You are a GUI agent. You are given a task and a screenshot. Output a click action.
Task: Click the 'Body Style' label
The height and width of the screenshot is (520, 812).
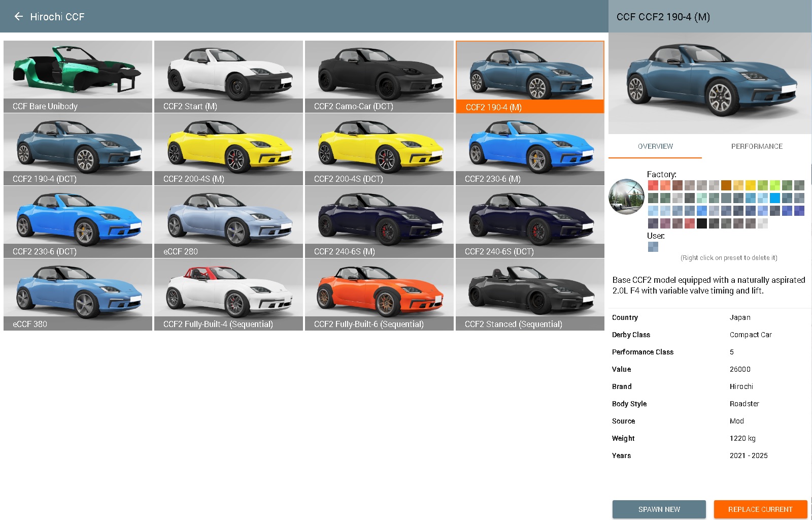click(629, 404)
